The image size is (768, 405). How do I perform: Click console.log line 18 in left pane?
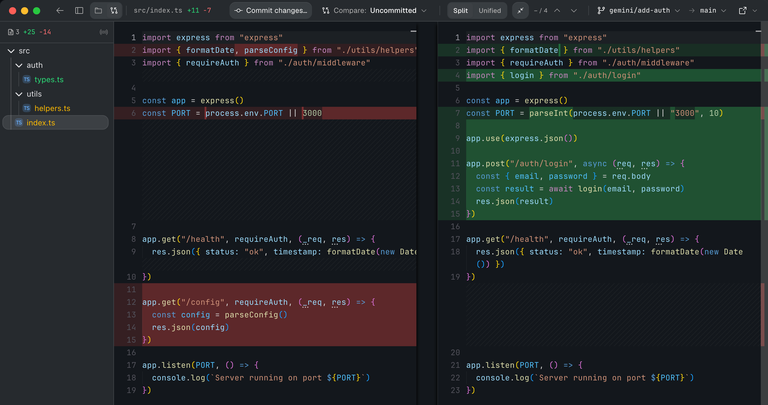pos(265,378)
